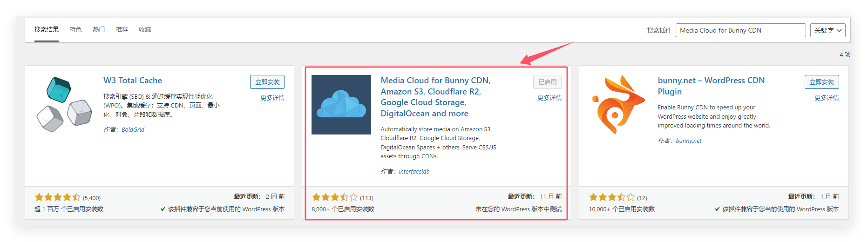Click the 搜索插件 label
The width and height of the screenshot is (868, 242).
659,30
